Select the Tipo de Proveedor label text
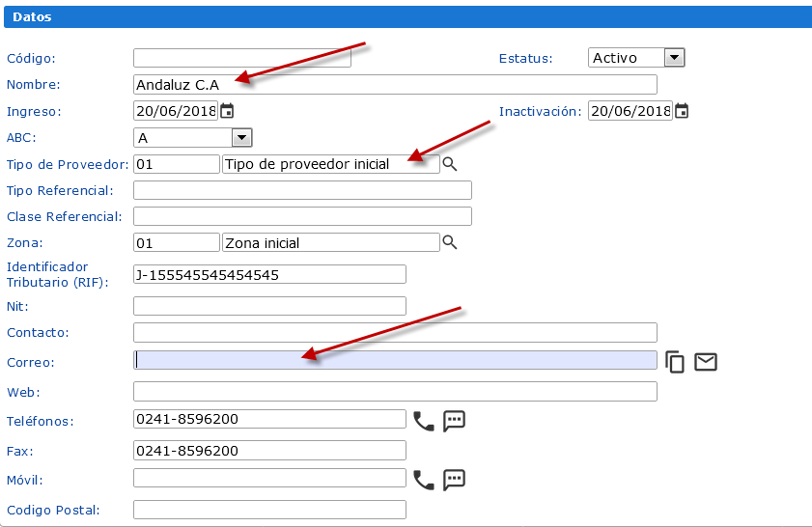Screen dimensions: 812x527 pos(68,165)
